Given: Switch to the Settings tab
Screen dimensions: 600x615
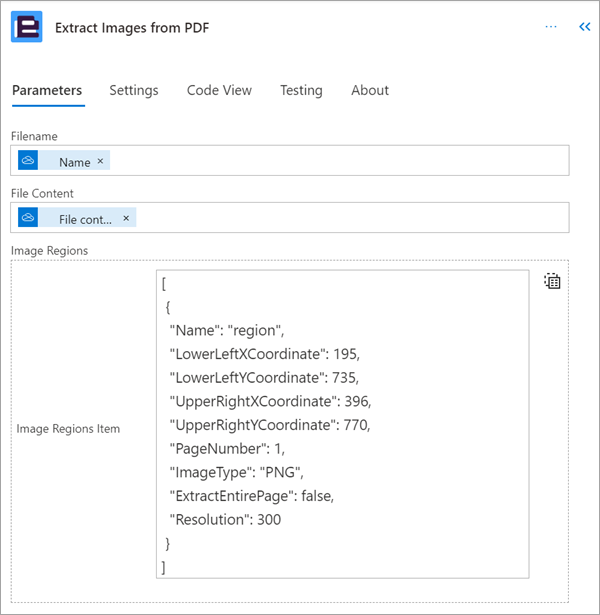Looking at the screenshot, I should [134, 90].
